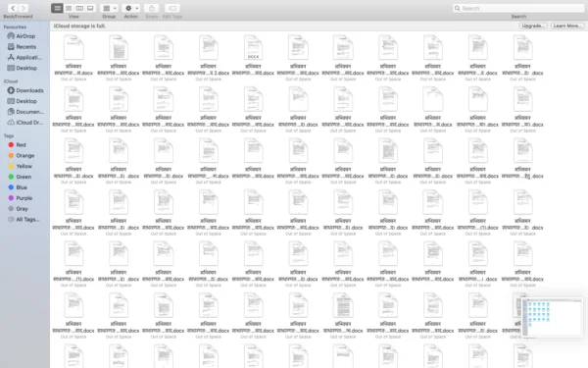Click the Edit Tags icon

click(172, 8)
